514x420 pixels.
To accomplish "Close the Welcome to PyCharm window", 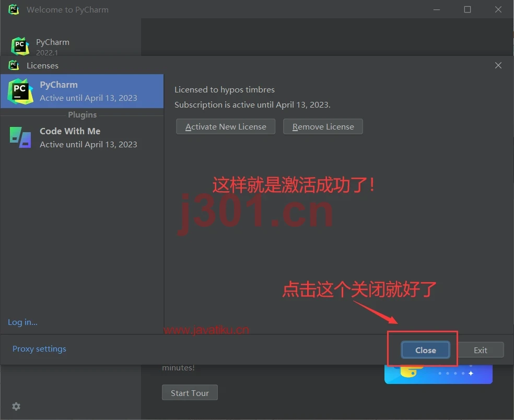I will pyautogui.click(x=498, y=9).
